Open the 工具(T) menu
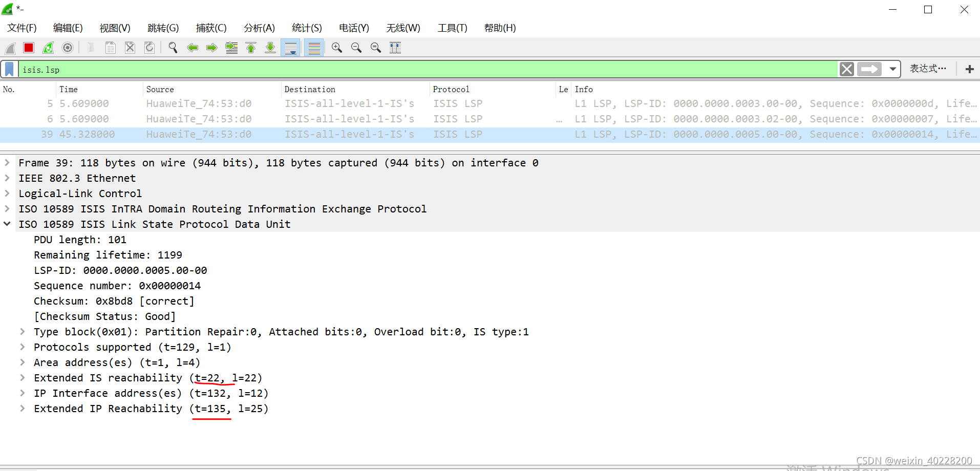This screenshot has width=980, height=471. (x=452, y=28)
